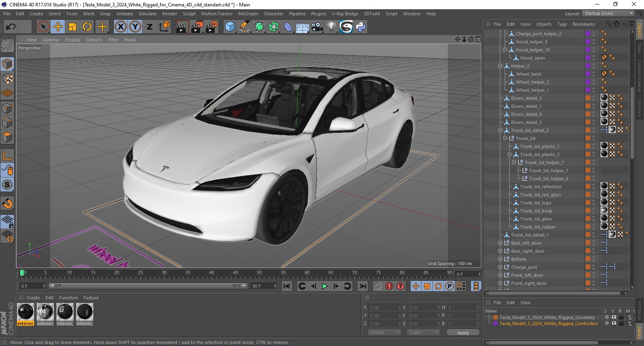Image resolution: width=644 pixels, height=346 pixels.
Task: Select the Scale tool
Action: [x=72, y=27]
